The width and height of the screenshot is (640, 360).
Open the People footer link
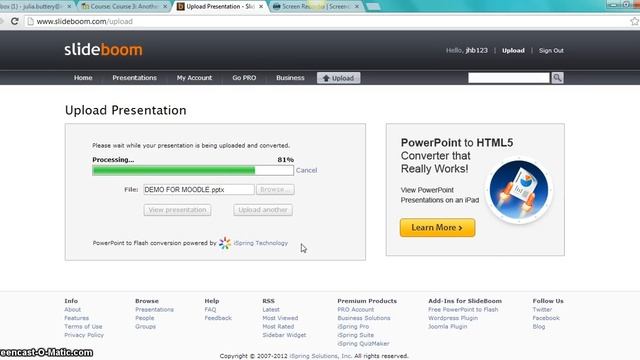[x=144, y=318]
